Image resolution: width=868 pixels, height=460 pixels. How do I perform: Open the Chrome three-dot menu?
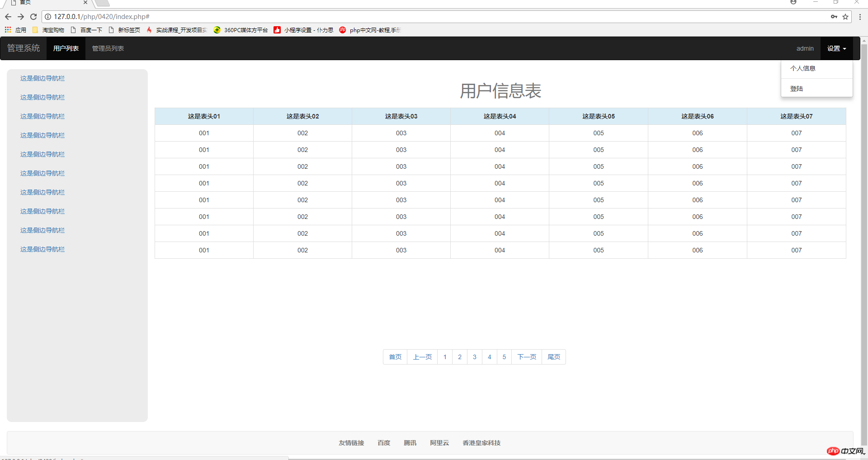pyautogui.click(x=860, y=17)
